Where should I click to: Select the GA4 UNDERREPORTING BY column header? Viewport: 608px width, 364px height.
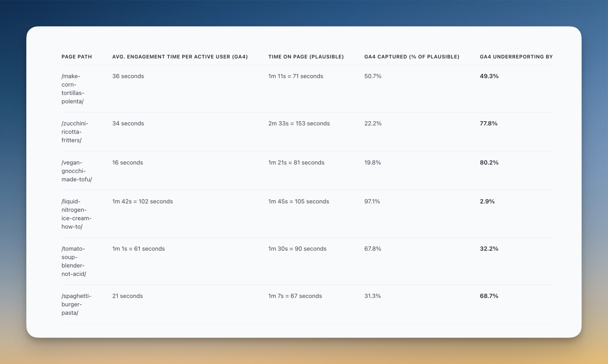(x=516, y=57)
